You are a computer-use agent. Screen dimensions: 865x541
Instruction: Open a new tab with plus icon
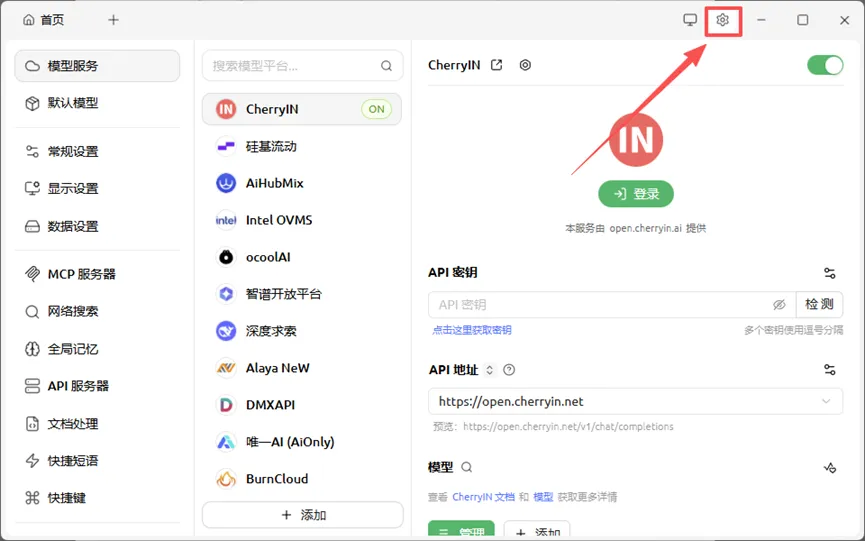click(x=113, y=20)
